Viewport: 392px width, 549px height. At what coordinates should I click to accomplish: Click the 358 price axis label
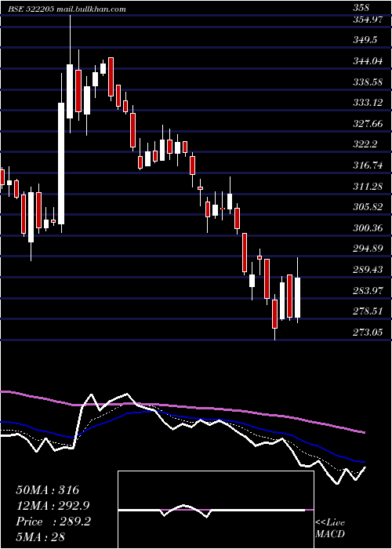click(361, 8)
